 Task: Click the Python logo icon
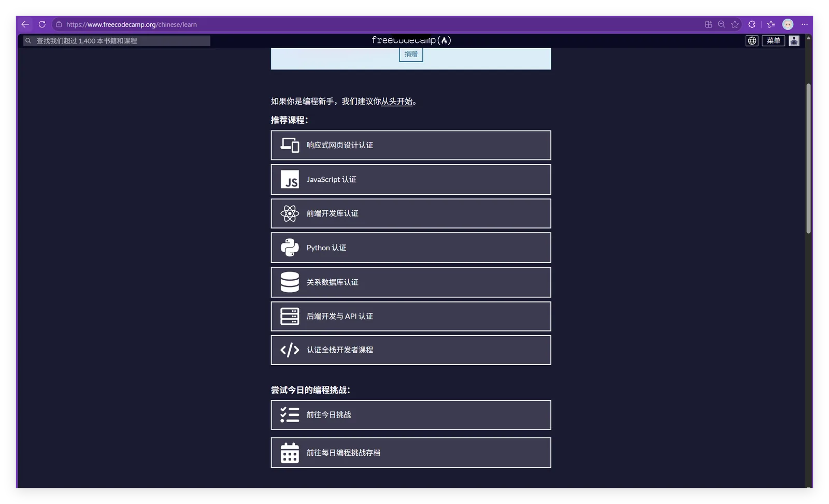(290, 248)
